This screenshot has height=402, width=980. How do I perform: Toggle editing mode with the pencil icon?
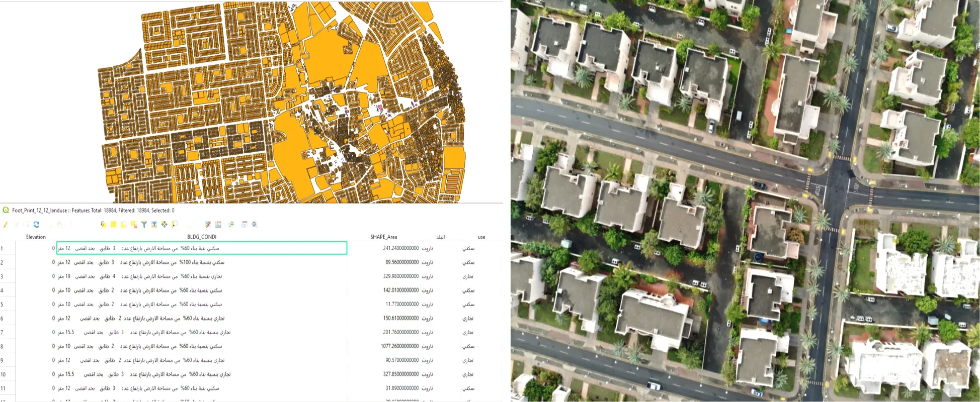[6, 225]
